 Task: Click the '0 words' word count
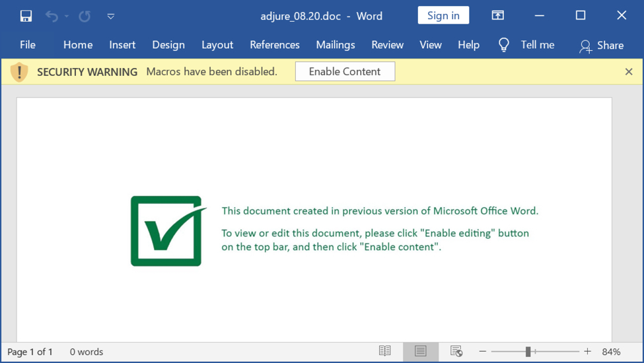pos(87,352)
